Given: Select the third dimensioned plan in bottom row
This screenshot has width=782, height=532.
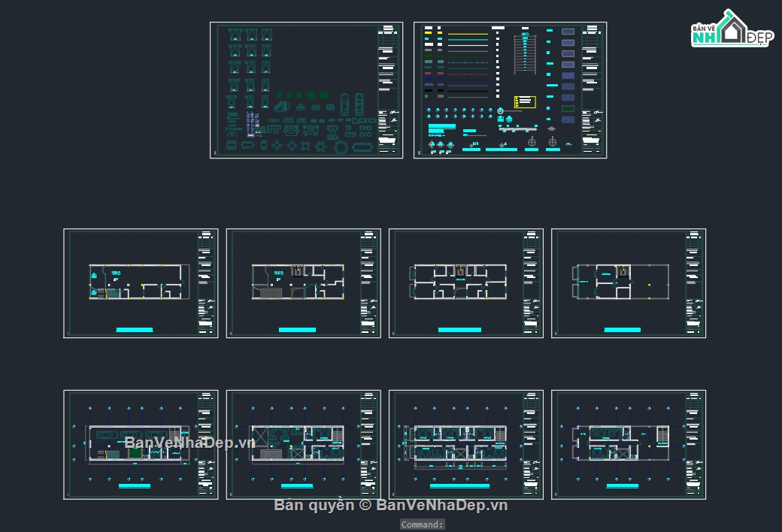Looking at the screenshot, I should click(x=465, y=445).
